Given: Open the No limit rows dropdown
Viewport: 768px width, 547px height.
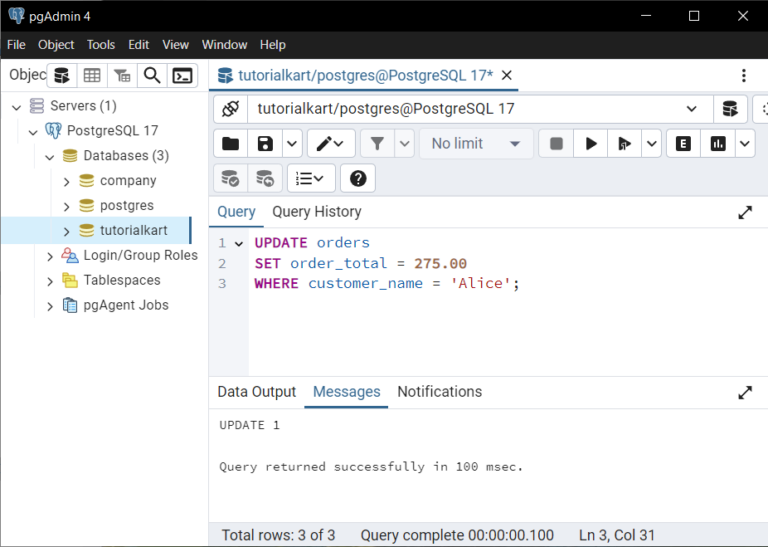Looking at the screenshot, I should point(475,144).
